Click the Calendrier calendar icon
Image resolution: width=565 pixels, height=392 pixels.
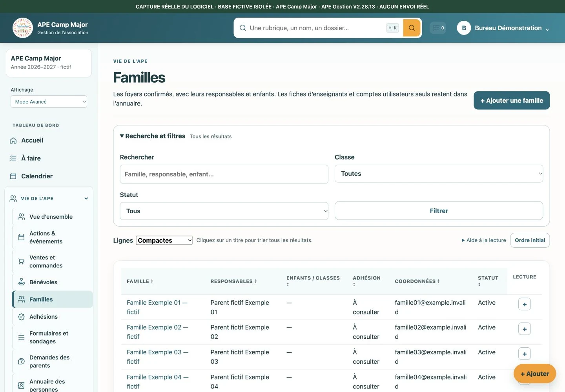[13, 176]
